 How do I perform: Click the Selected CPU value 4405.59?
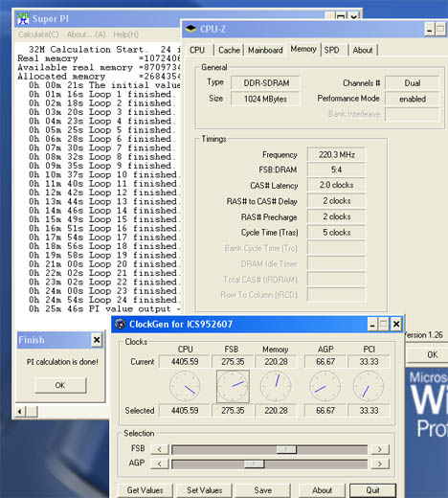pyautogui.click(x=185, y=410)
